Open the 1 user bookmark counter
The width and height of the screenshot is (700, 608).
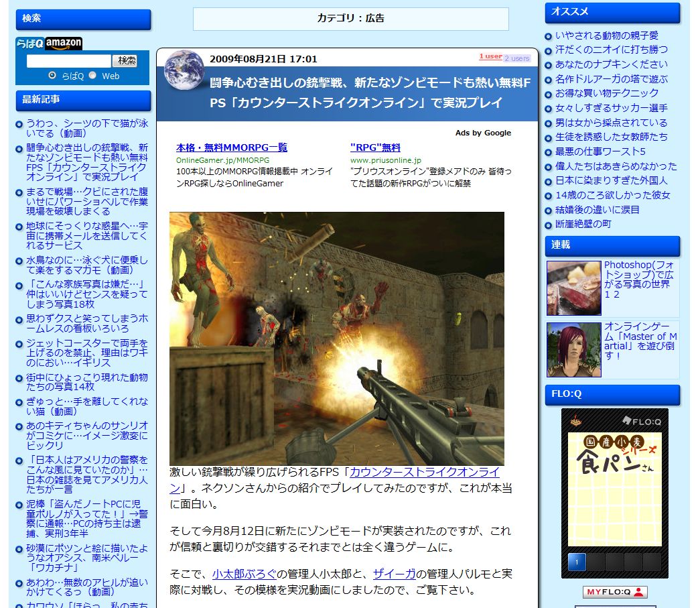490,57
